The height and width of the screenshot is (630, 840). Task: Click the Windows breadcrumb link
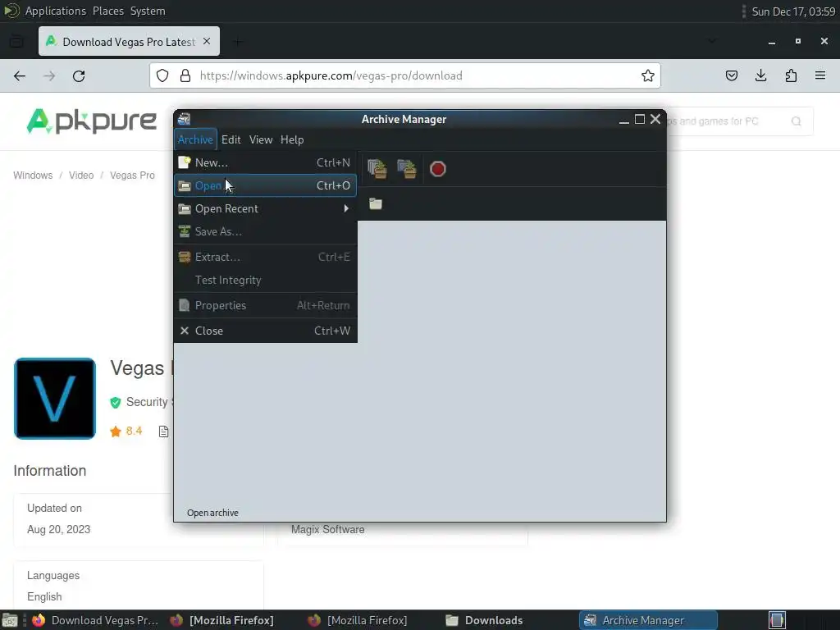33,176
